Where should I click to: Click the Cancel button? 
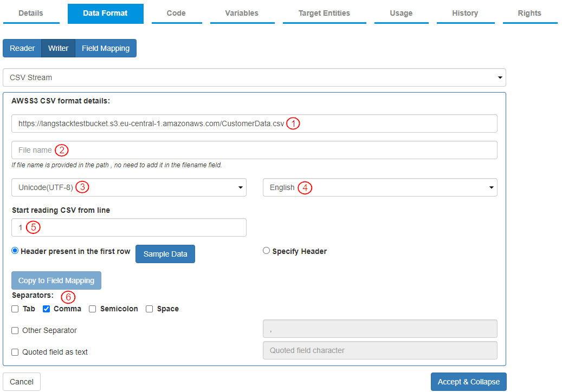pyautogui.click(x=22, y=382)
